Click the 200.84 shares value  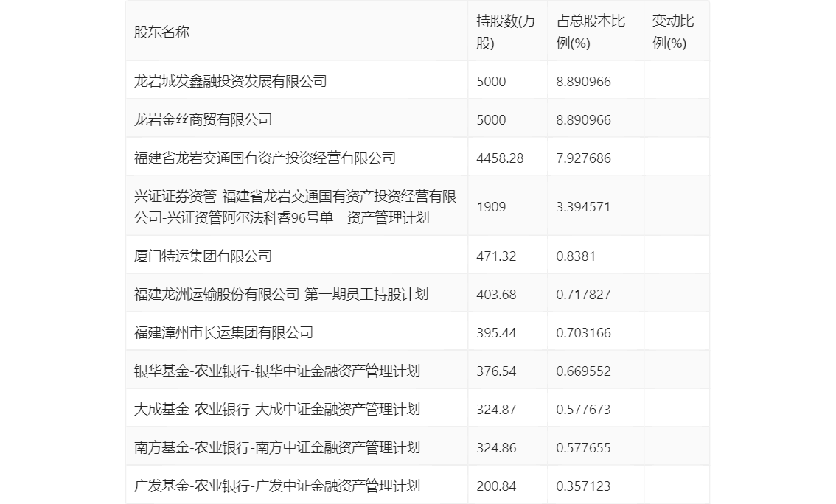pos(496,486)
